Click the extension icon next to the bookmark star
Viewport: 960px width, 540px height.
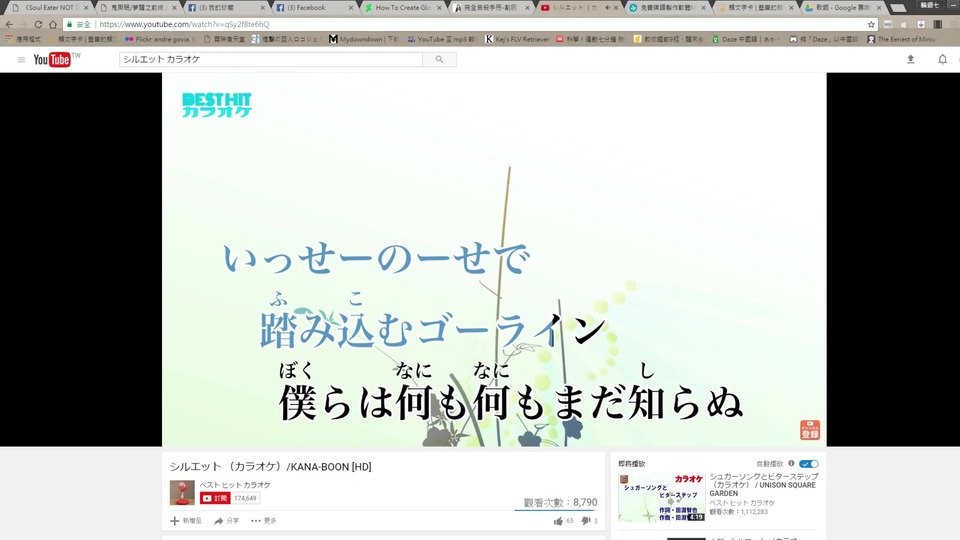(x=888, y=24)
